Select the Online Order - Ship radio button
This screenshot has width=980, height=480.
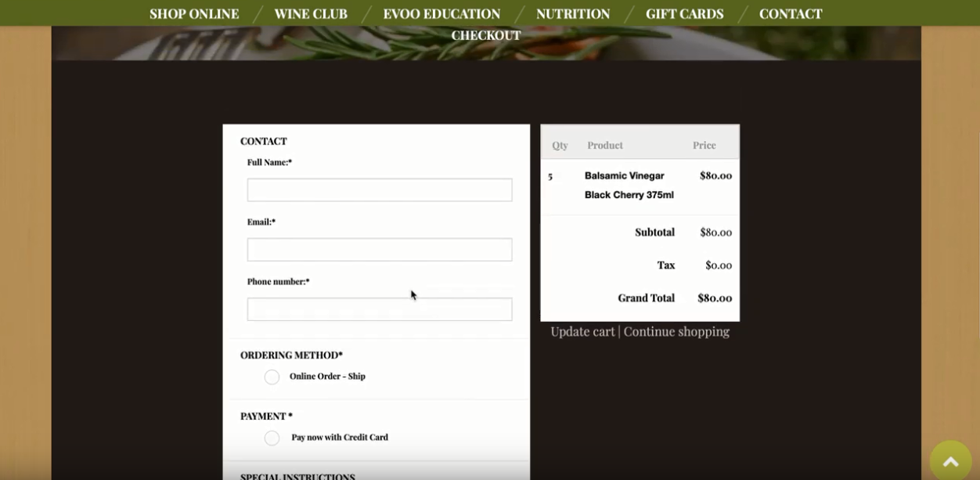(x=272, y=377)
